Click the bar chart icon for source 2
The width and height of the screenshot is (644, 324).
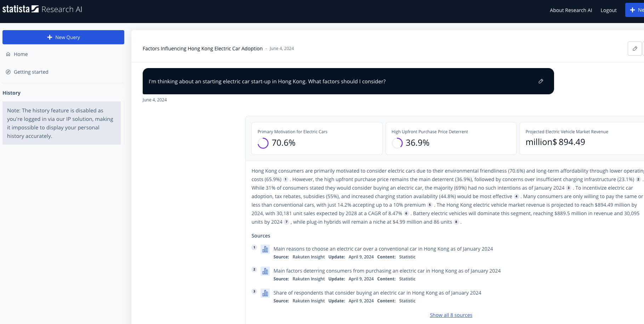(265, 272)
